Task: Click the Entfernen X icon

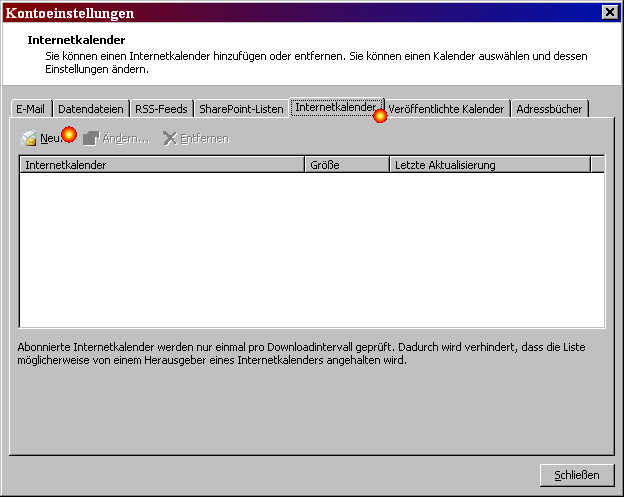Action: (x=170, y=138)
